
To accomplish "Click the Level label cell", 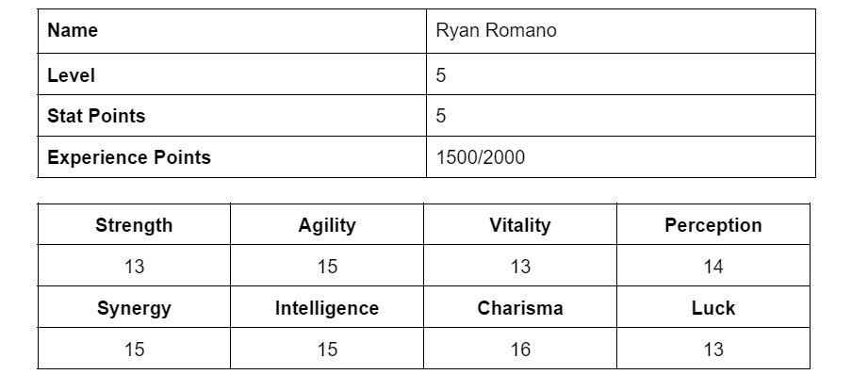I will tap(232, 74).
